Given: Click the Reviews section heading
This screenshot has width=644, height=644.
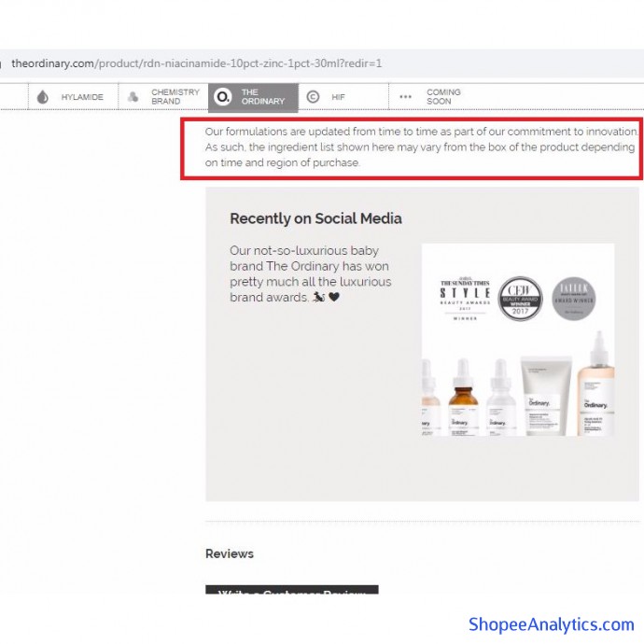Looking at the screenshot, I should coord(230,553).
